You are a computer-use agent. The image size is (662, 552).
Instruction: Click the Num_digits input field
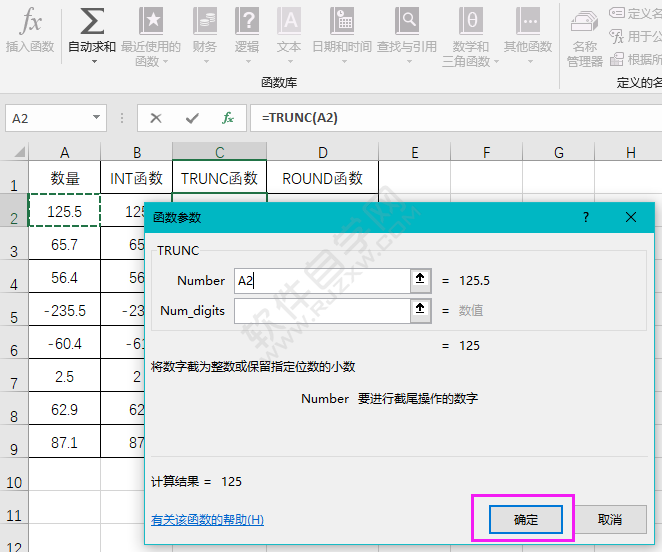(322, 311)
